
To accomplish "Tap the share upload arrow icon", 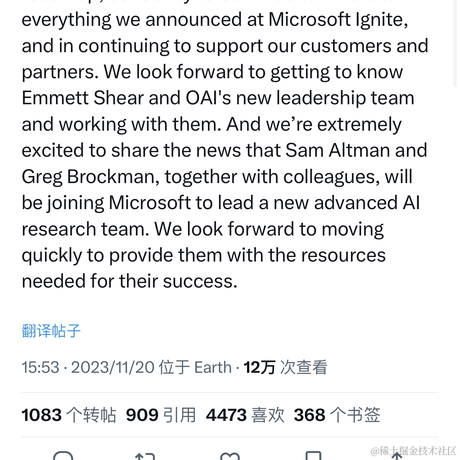I will [397, 455].
